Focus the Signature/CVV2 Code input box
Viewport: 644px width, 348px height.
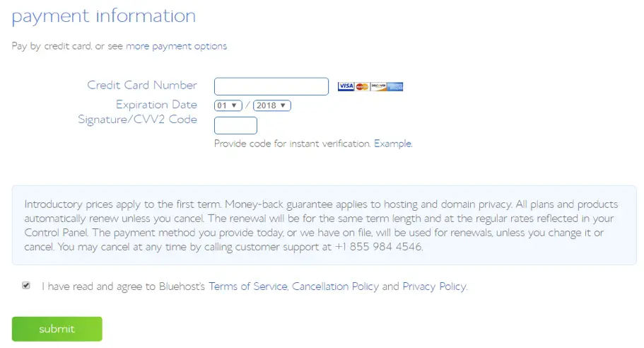235,125
